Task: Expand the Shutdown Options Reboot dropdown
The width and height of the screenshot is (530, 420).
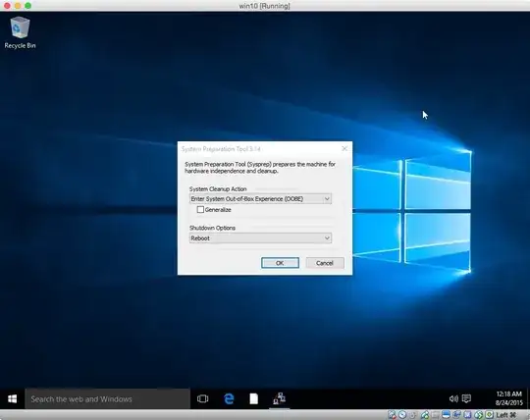Action: click(x=260, y=238)
